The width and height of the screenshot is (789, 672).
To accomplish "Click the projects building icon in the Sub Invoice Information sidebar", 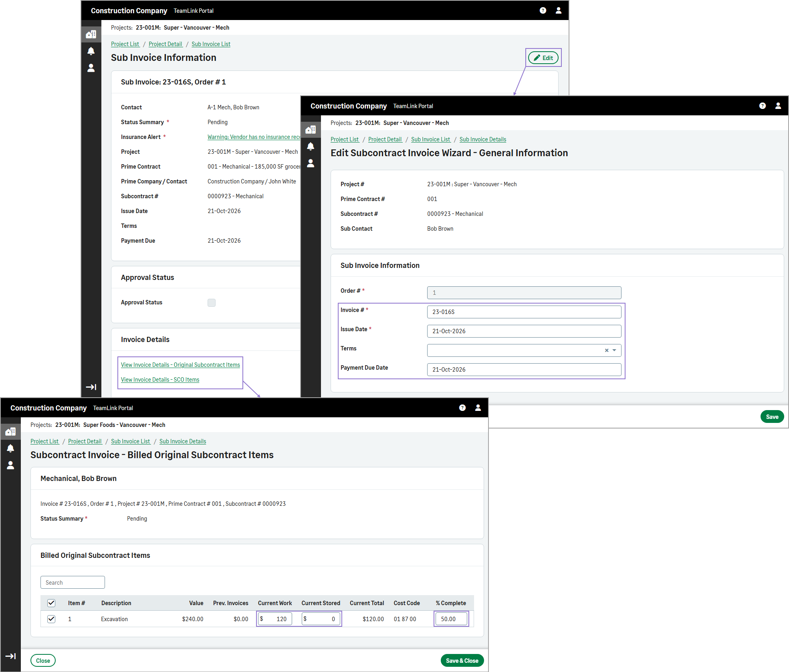I will pyautogui.click(x=91, y=34).
